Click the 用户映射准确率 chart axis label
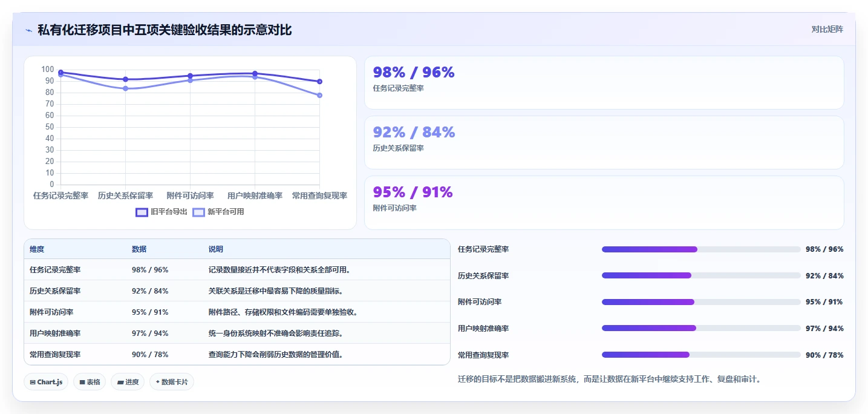Image resolution: width=868 pixels, height=414 pixels. tap(255, 195)
